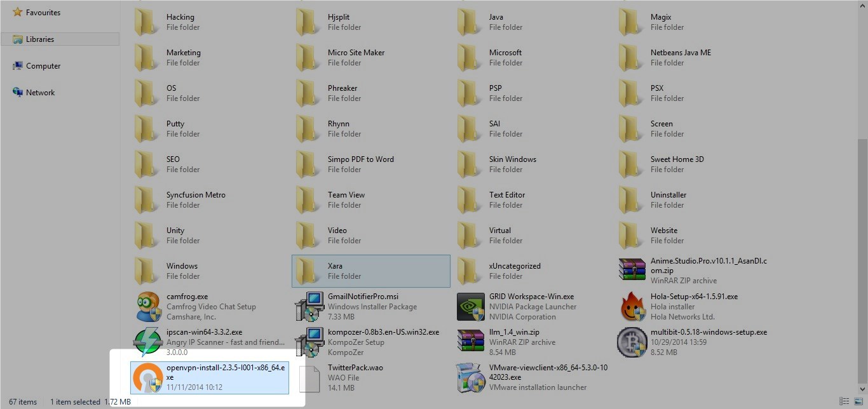This screenshot has width=868, height=409.
Task: Select the Putty folder icon
Action: 147,129
